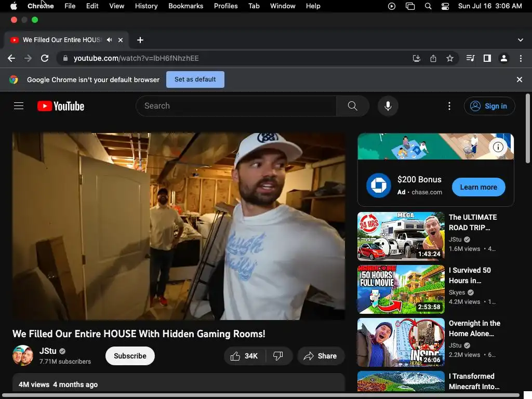Click the horizontal scrollbar at bottom

(261, 395)
